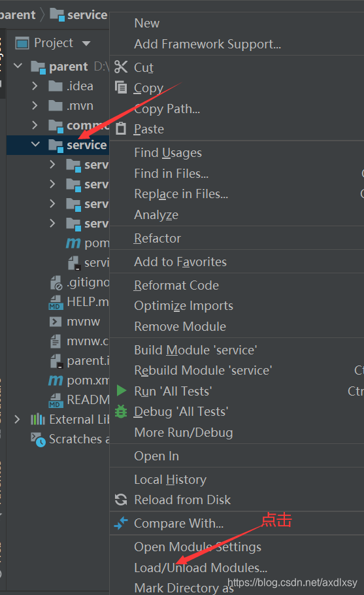Collapse the service module node
The height and width of the screenshot is (595, 364).
click(x=35, y=144)
